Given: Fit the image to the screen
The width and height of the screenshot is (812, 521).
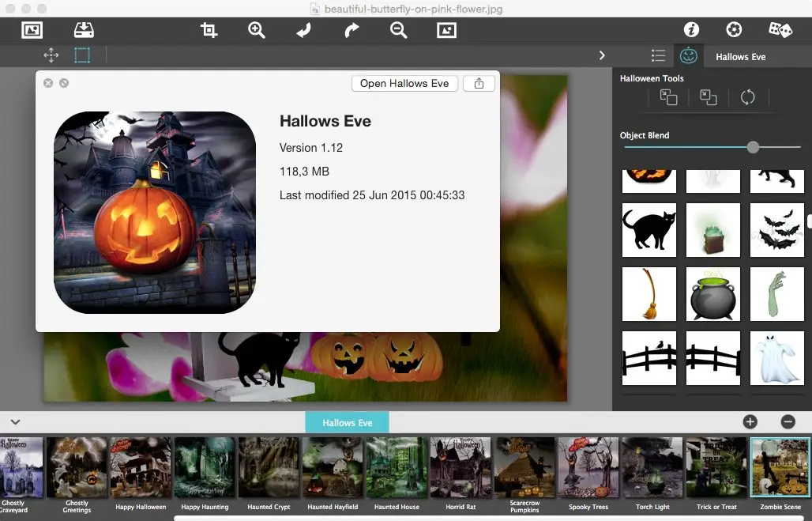Looking at the screenshot, I should click(446, 30).
